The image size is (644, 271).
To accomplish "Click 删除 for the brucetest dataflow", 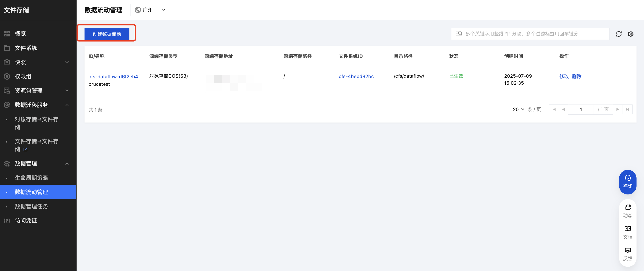I will tap(576, 76).
